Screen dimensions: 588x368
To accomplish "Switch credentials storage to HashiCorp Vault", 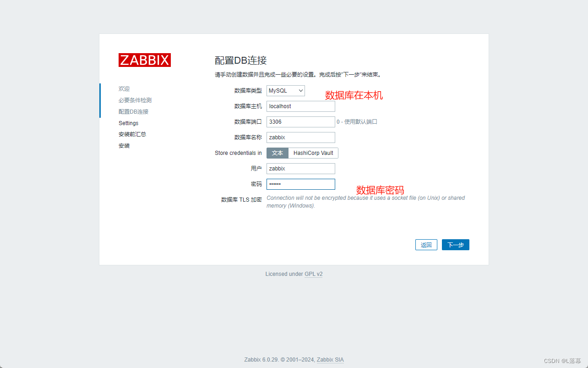I will (x=313, y=153).
